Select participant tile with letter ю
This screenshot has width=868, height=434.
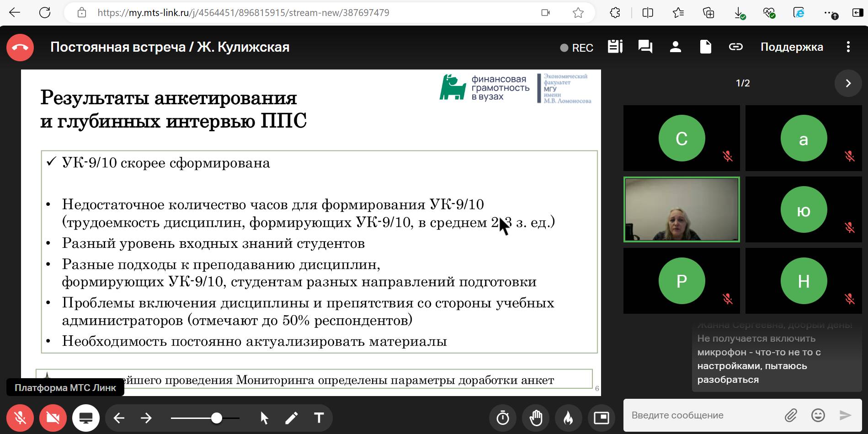point(804,209)
